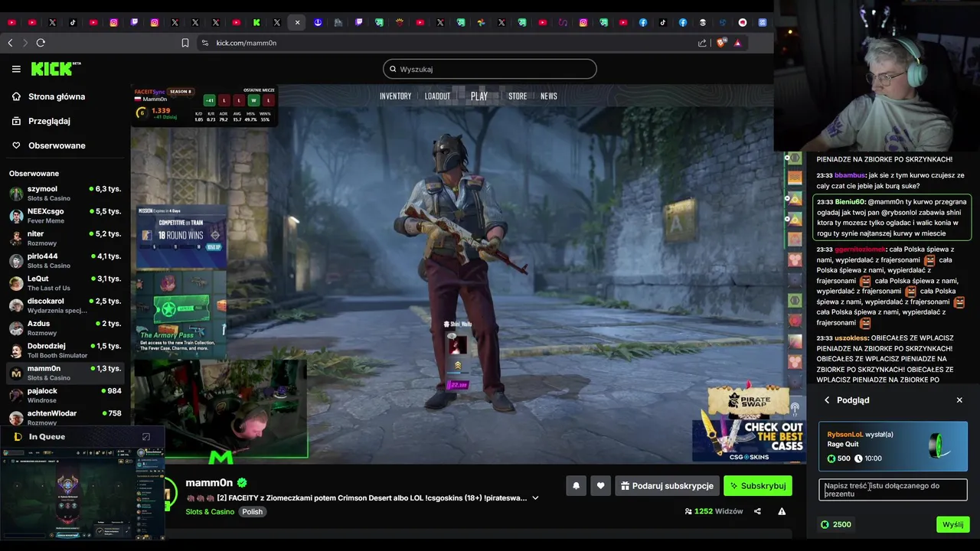Share the stream icon
Viewport: 980px width, 551px height.
coord(757,511)
